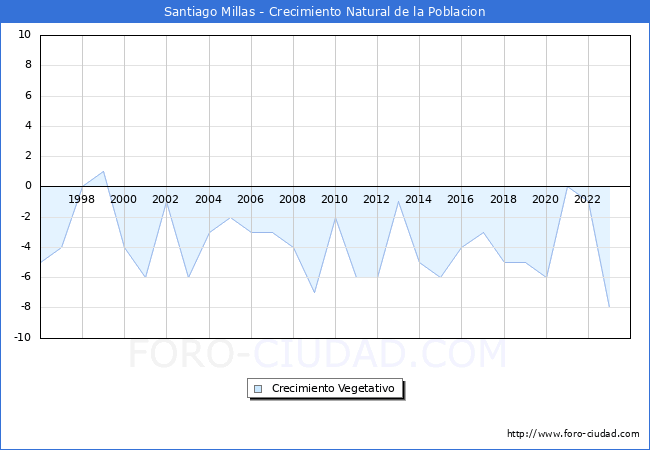Click the Crecimiento Vegetativo legend label
This screenshot has height=450, width=650.
[x=332, y=389]
